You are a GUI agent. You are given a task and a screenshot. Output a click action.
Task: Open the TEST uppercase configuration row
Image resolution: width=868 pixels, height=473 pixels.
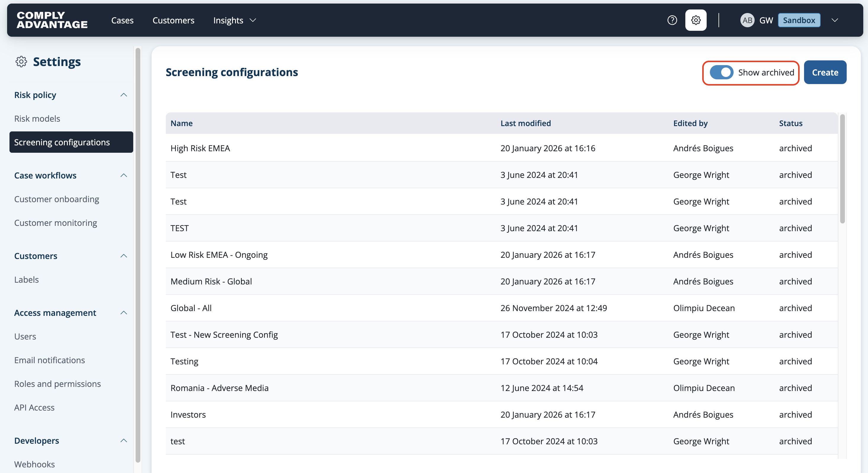click(502, 228)
